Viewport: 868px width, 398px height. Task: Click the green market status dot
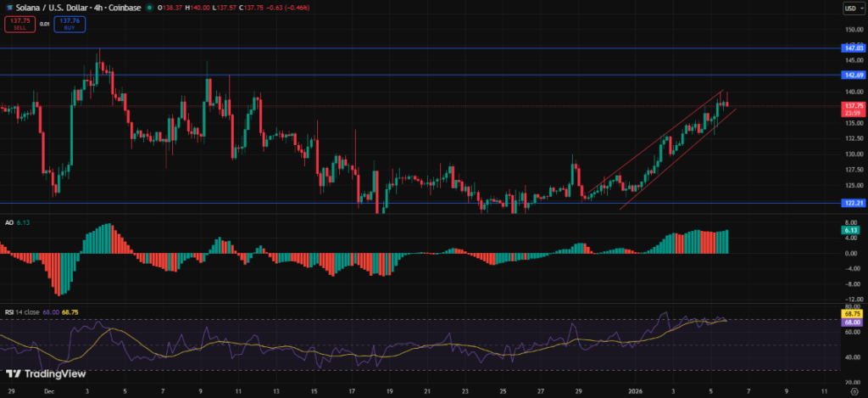click(x=149, y=8)
